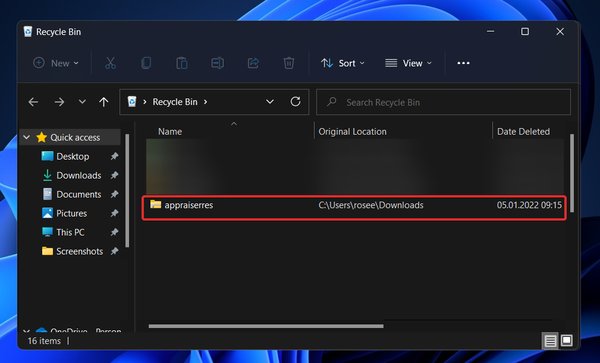Switch to details view in status bar

[x=550, y=340]
